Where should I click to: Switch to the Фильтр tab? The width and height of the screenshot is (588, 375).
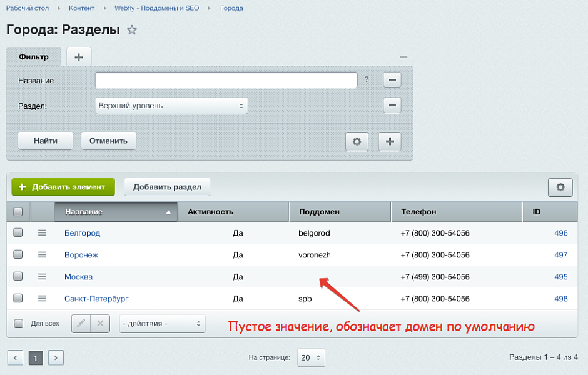click(34, 56)
